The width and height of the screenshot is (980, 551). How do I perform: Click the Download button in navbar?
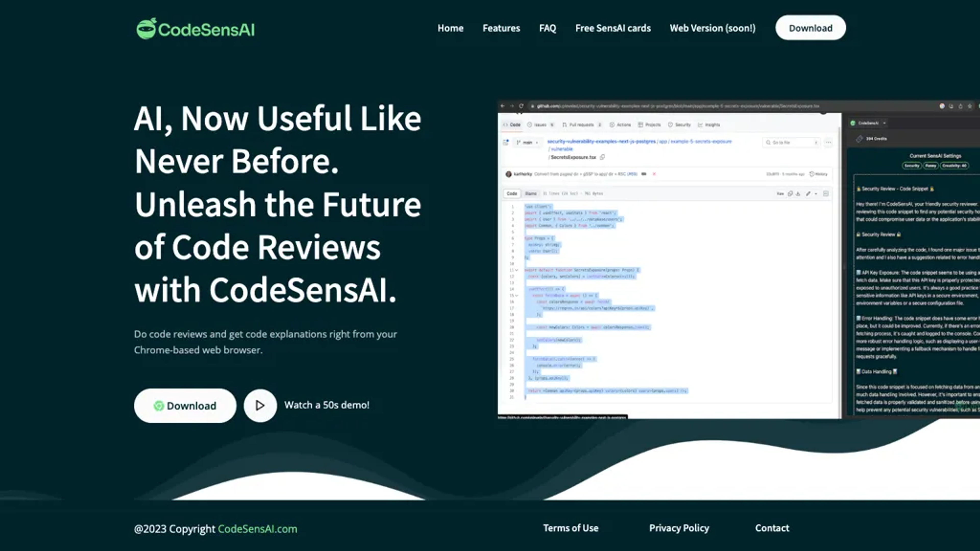point(810,28)
